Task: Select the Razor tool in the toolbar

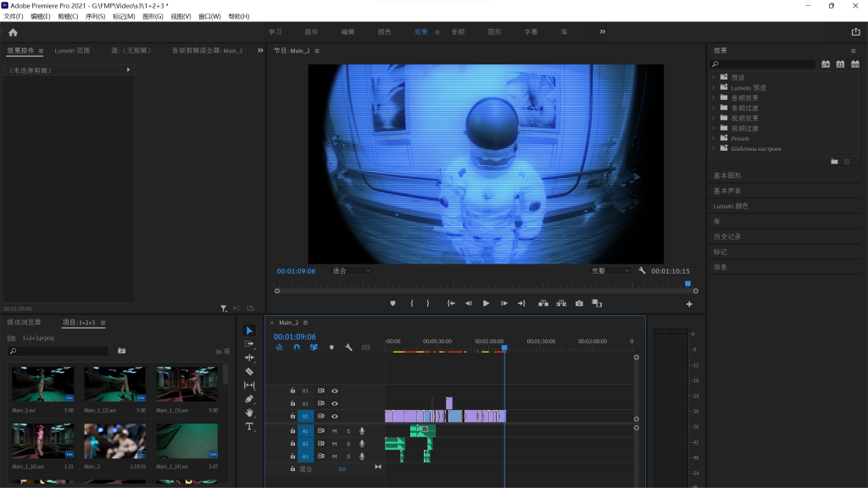Action: 249,371
